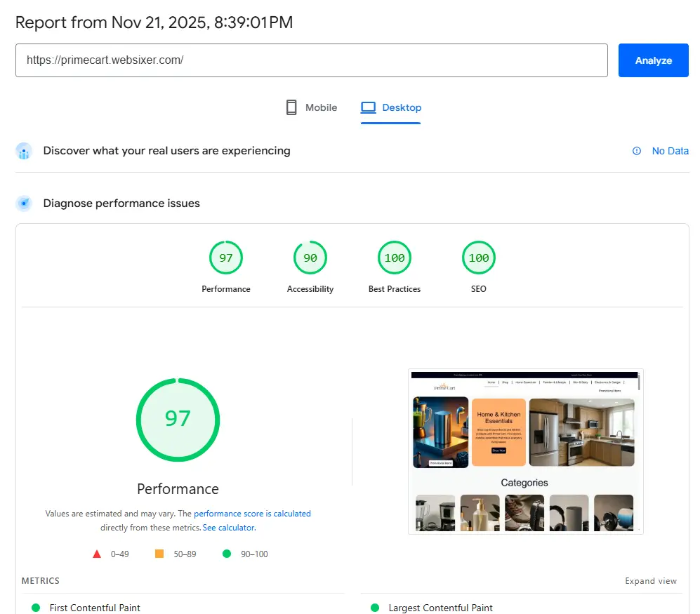
Task: Open the 'performance score is calculated' link
Action: (252, 514)
